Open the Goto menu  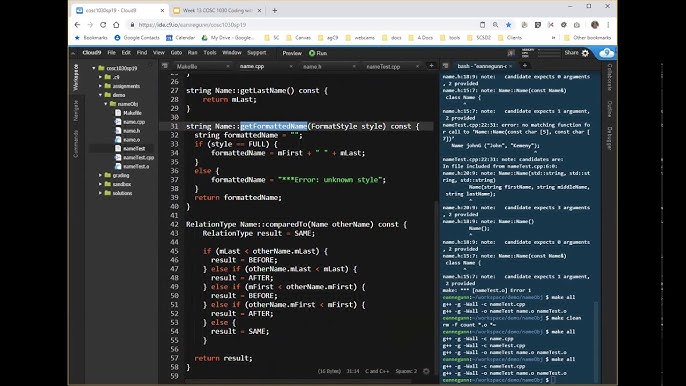tap(176, 53)
